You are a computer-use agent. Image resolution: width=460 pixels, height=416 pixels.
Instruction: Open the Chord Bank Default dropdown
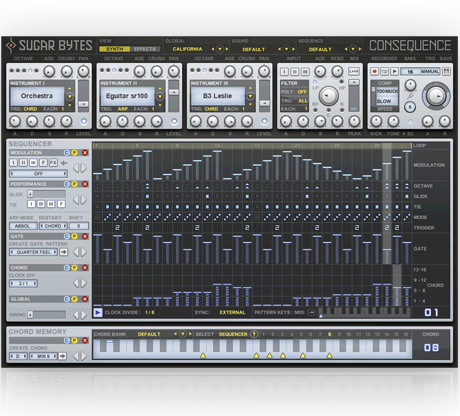click(183, 334)
